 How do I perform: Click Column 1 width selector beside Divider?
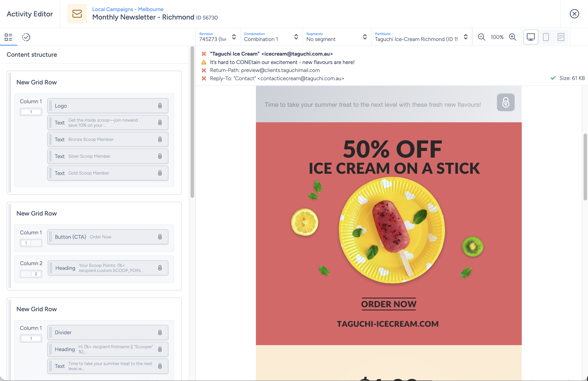click(31, 338)
